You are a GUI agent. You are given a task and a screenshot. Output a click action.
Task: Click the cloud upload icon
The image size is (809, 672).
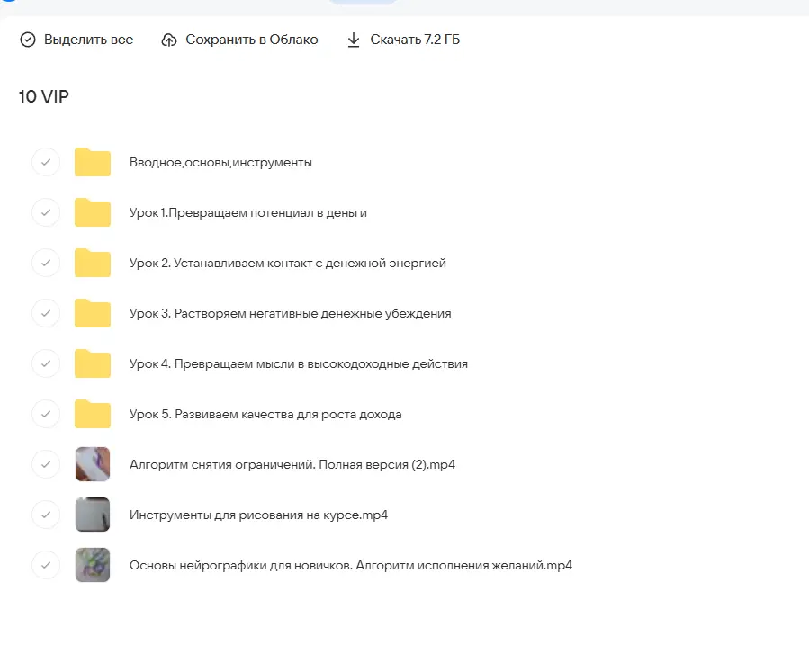[169, 40]
